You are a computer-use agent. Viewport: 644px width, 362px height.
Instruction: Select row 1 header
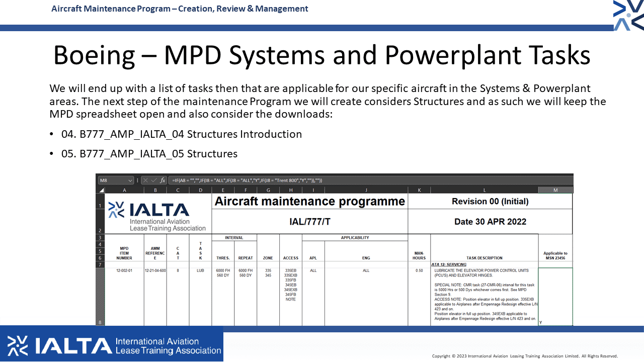coord(101,201)
